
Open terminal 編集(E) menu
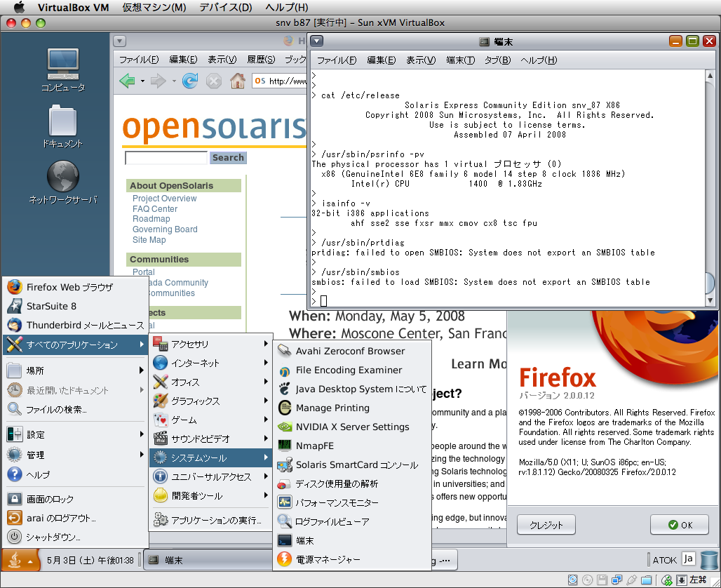pyautogui.click(x=381, y=60)
